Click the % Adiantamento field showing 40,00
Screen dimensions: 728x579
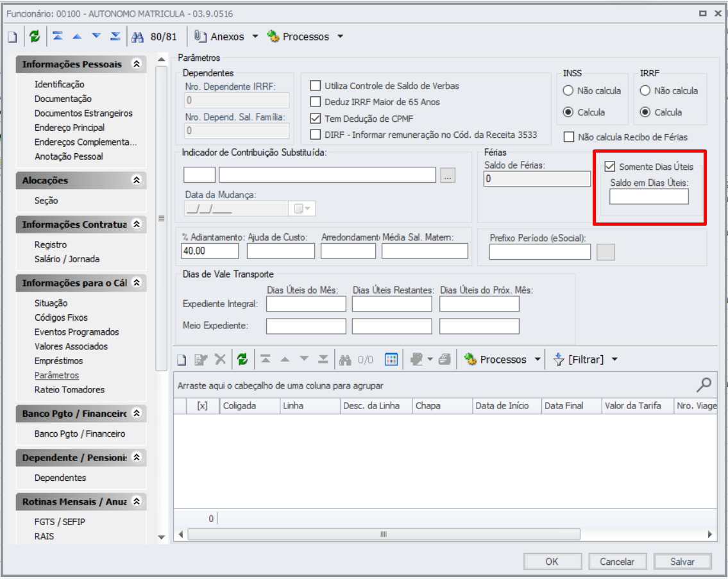tap(210, 251)
